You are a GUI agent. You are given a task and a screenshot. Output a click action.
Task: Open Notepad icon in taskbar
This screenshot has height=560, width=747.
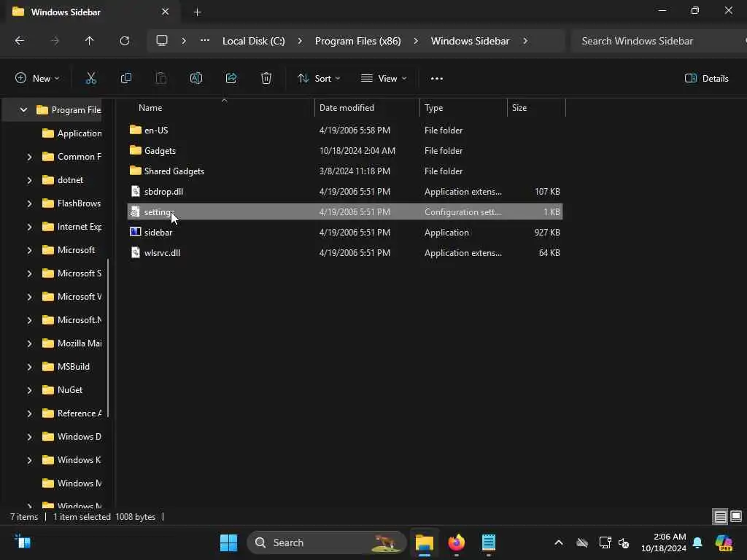pos(489,542)
